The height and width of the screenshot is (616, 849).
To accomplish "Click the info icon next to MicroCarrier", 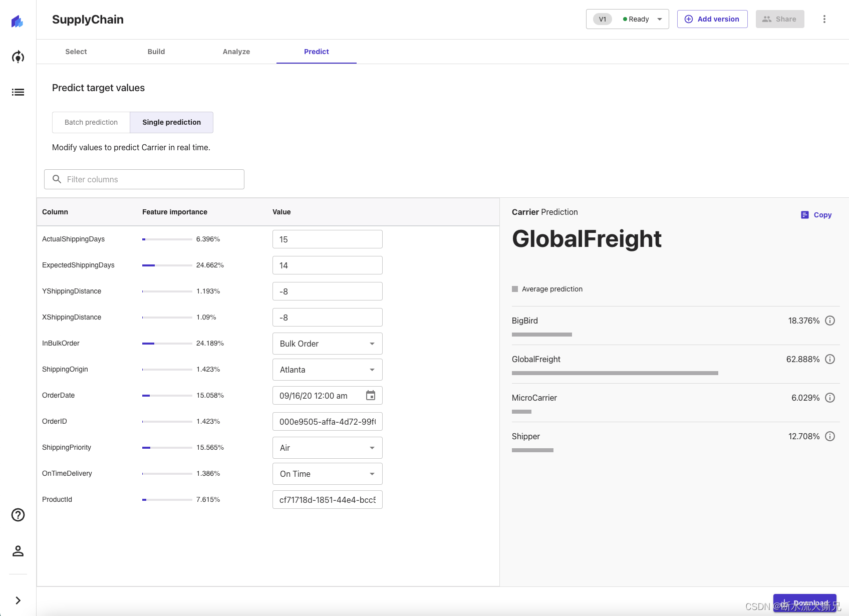I will 830,398.
